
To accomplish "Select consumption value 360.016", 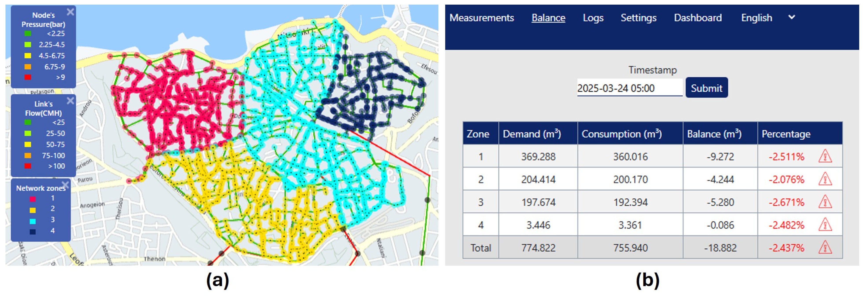I will 630,156.
